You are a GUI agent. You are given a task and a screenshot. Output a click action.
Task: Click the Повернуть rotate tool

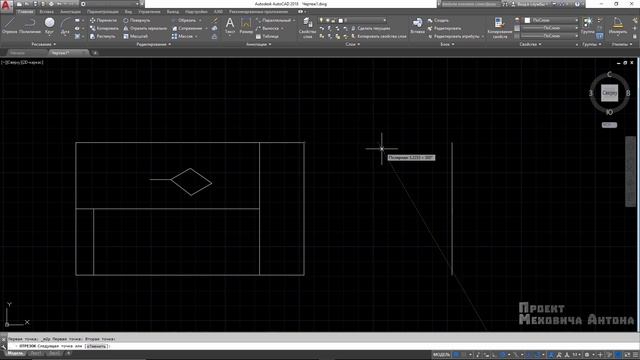tap(137, 20)
